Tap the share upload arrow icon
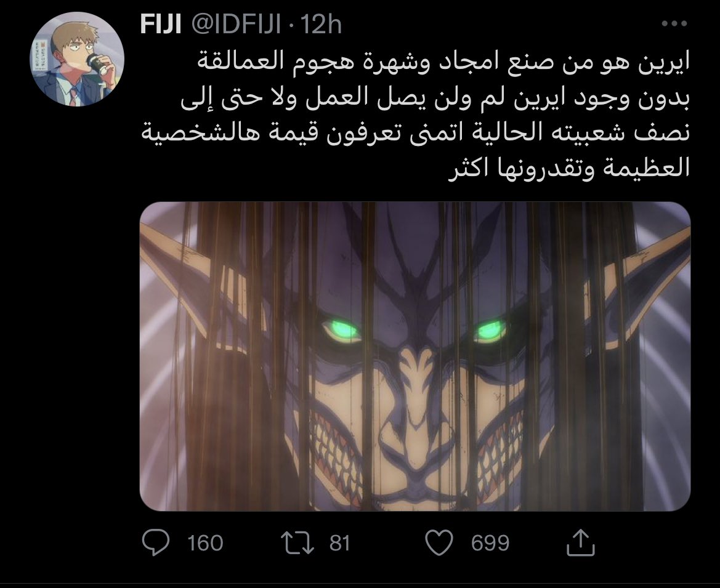720x588 pixels. point(581,542)
